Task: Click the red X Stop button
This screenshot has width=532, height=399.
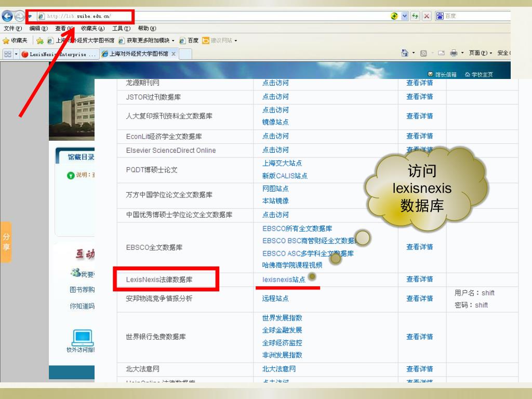Action: point(427,16)
